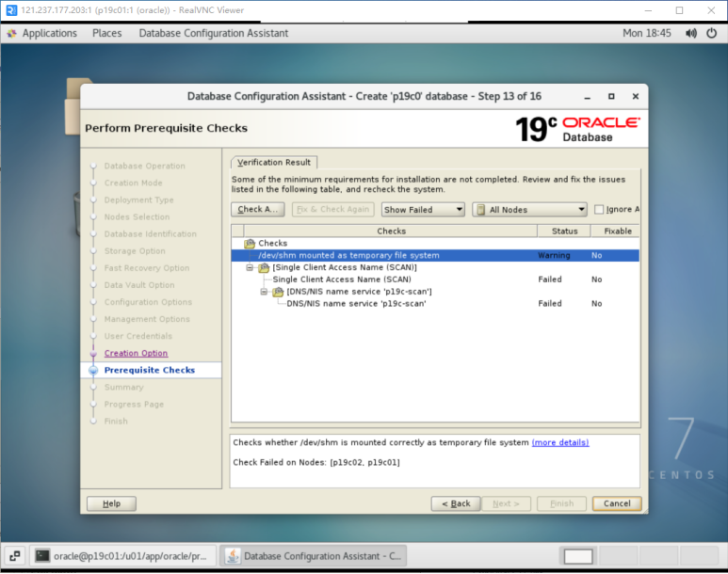The width and height of the screenshot is (728, 574).
Task: Open the GNOME Applications menu
Action: click(49, 34)
